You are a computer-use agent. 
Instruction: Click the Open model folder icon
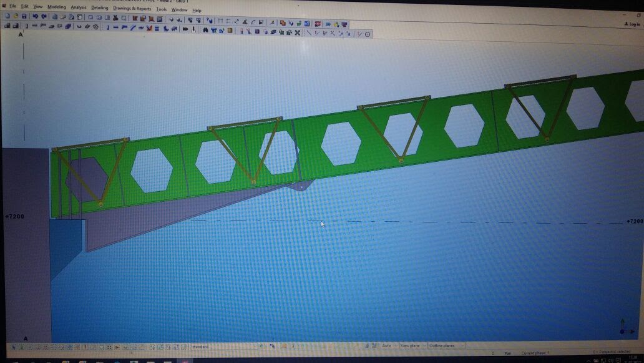click(16, 16)
